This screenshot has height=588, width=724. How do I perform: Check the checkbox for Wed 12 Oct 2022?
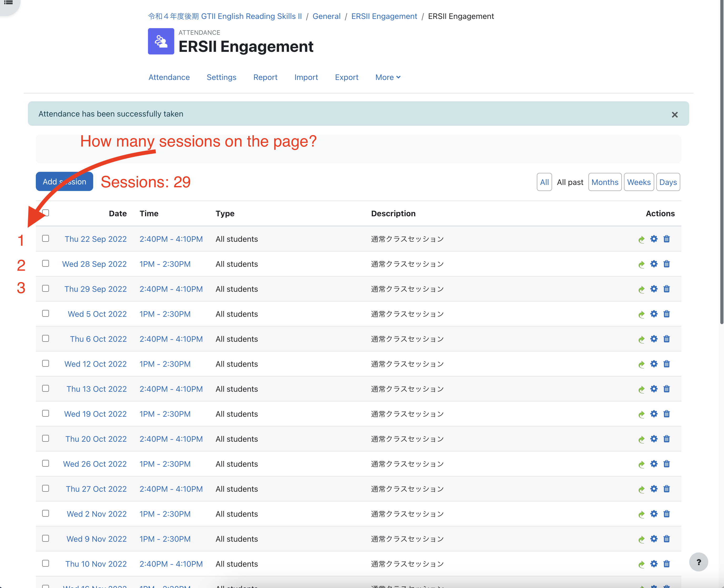coord(46,363)
